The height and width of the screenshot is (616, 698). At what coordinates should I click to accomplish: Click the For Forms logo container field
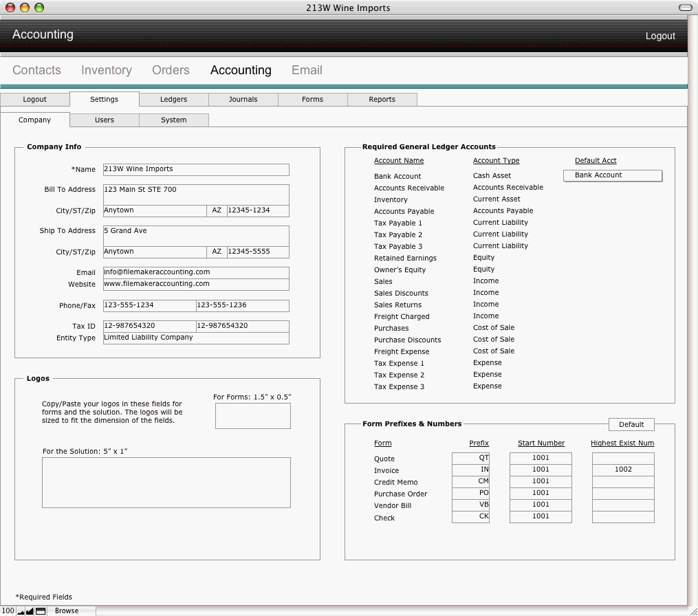tap(253, 416)
